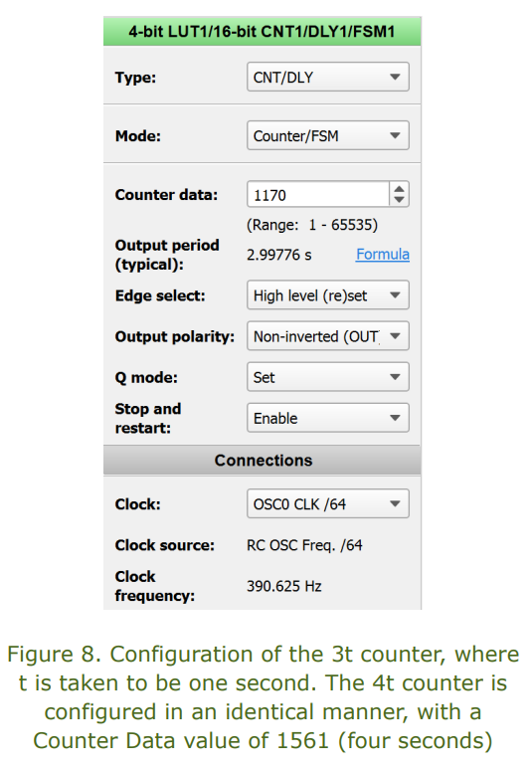Select the output period value 2.99776 s
532x771 pixels.
[x=279, y=255]
